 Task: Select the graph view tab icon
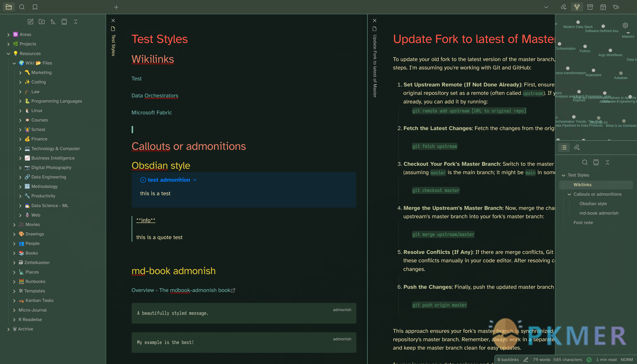pos(577,7)
